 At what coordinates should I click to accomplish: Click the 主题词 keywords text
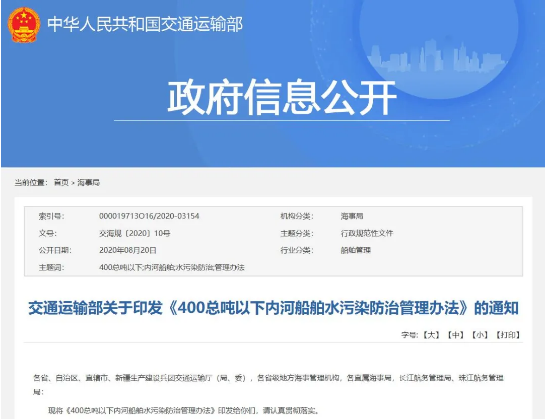coord(172,267)
